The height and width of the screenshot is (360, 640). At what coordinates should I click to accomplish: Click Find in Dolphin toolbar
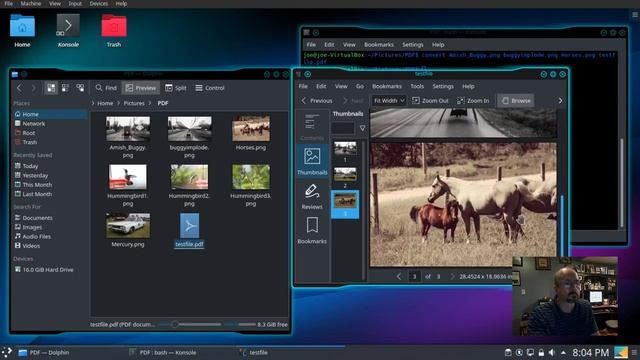[x=106, y=88]
